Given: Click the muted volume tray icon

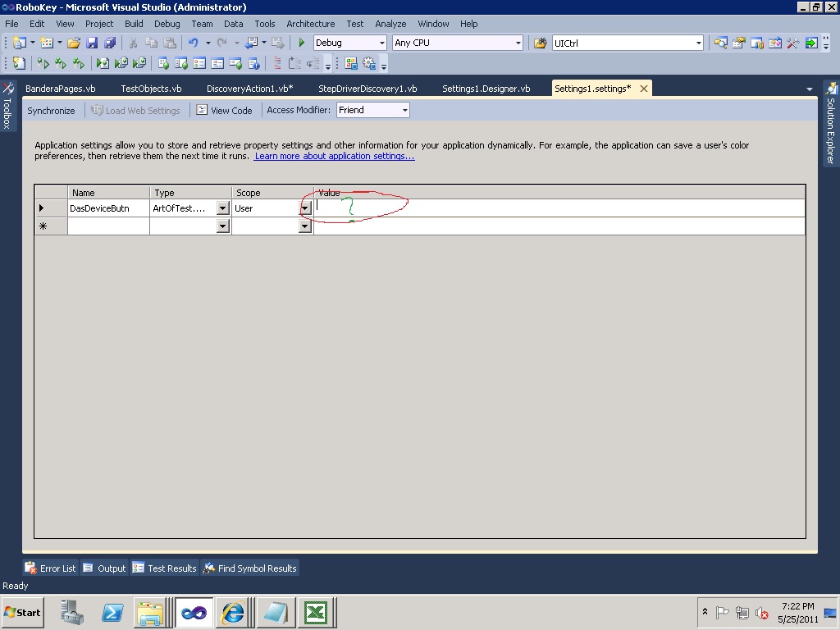Looking at the screenshot, I should (x=761, y=612).
